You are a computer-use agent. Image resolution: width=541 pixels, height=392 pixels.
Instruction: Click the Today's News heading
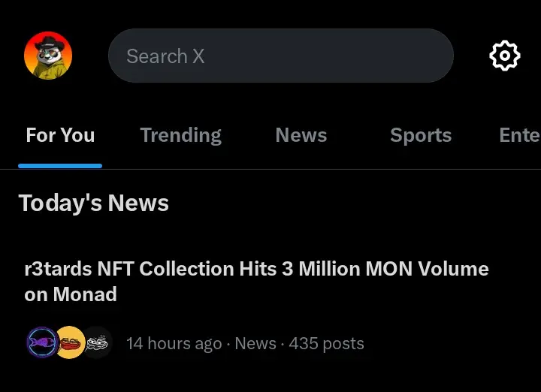[93, 203]
